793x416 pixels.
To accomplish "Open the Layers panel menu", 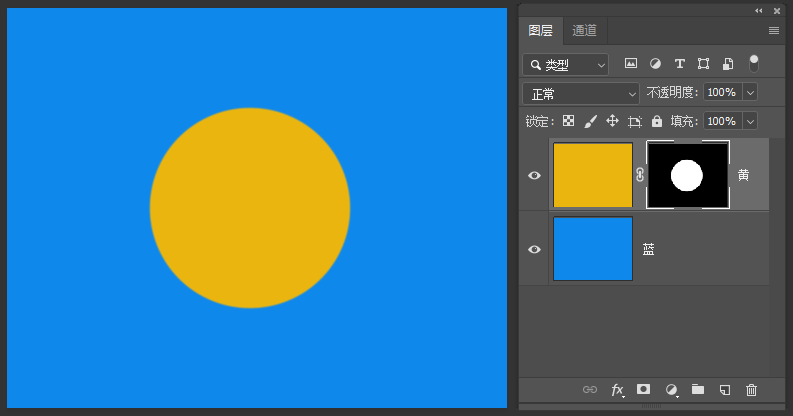I will [774, 30].
